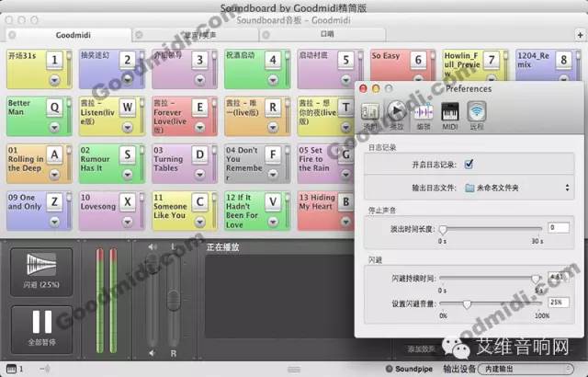This screenshot has width=588, height=377.
Task: Click hotkey 8 on 1204_Remix pad
Action: click(563, 60)
